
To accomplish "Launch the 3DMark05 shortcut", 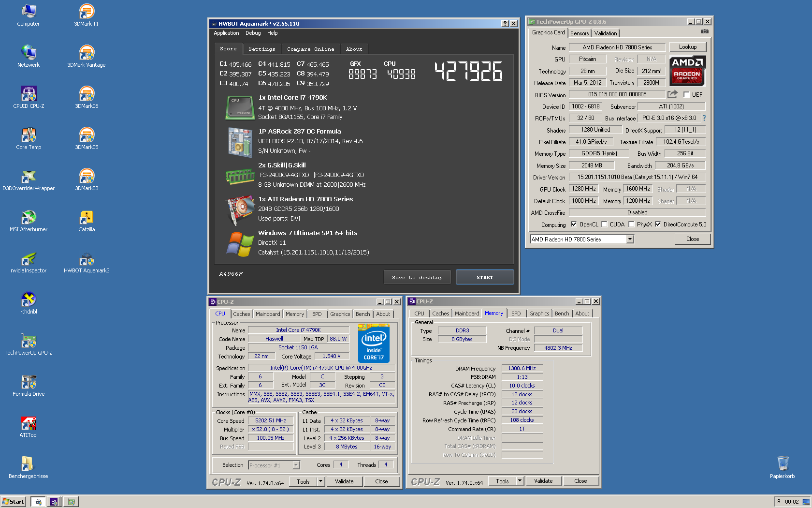I will [x=87, y=138].
